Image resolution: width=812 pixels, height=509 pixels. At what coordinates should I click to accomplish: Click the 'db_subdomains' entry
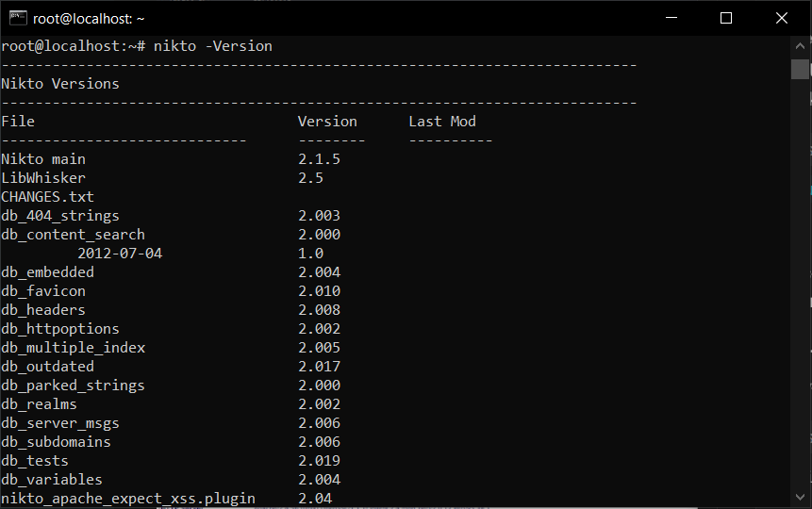point(56,442)
